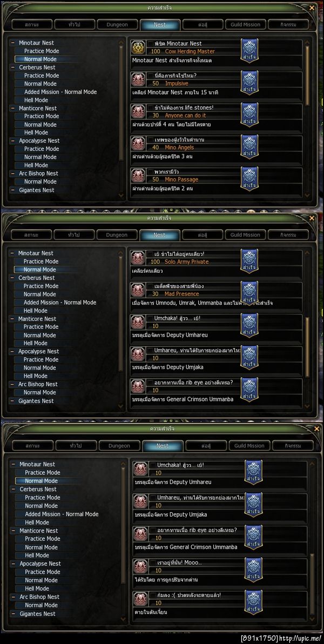Screen dimensions: 324x644
Task: Click the red emblem icon beside the Mooo.. achievement
Action: click(x=140, y=566)
